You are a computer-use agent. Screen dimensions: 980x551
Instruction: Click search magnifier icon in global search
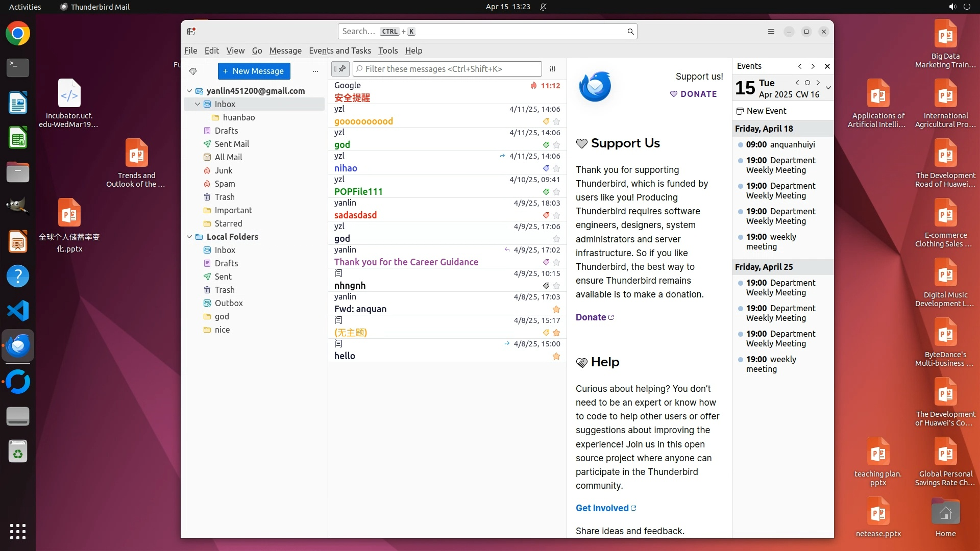click(x=630, y=32)
